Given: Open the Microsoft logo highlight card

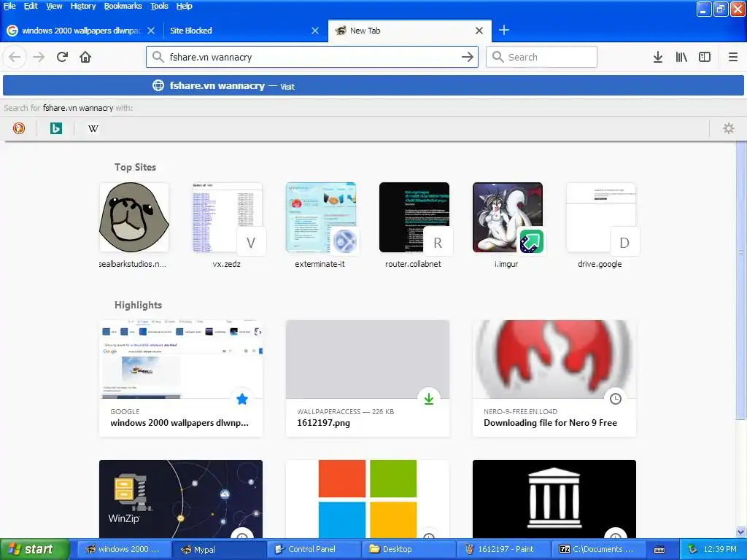Looking at the screenshot, I should click(368, 499).
